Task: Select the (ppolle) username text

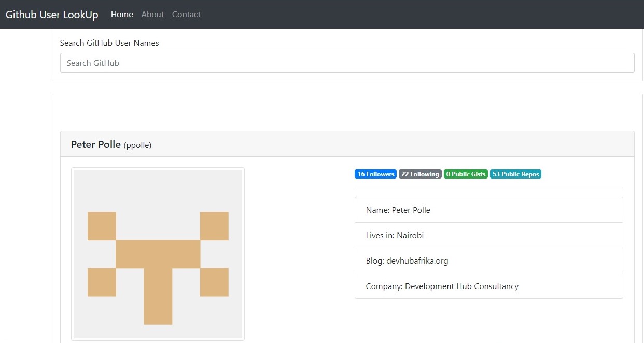Action: tap(137, 145)
